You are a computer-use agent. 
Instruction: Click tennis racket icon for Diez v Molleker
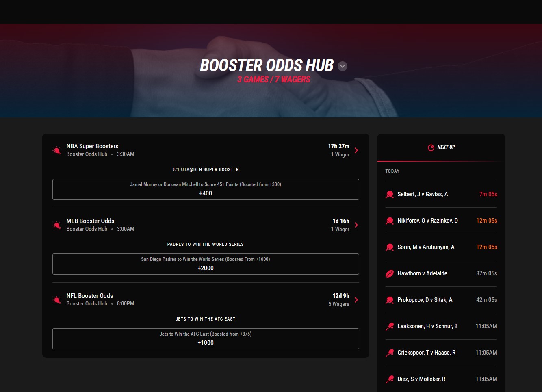click(390, 379)
